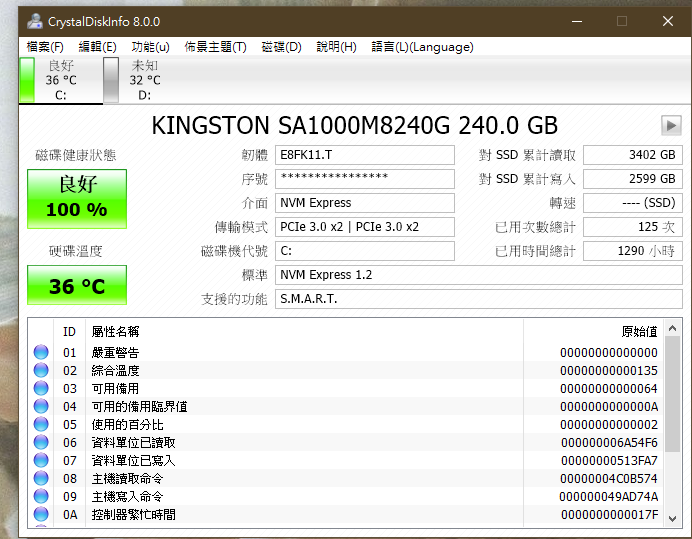The width and height of the screenshot is (692, 539).
Task: Select the 使用的百分比 attribute name
Action: (x=128, y=425)
